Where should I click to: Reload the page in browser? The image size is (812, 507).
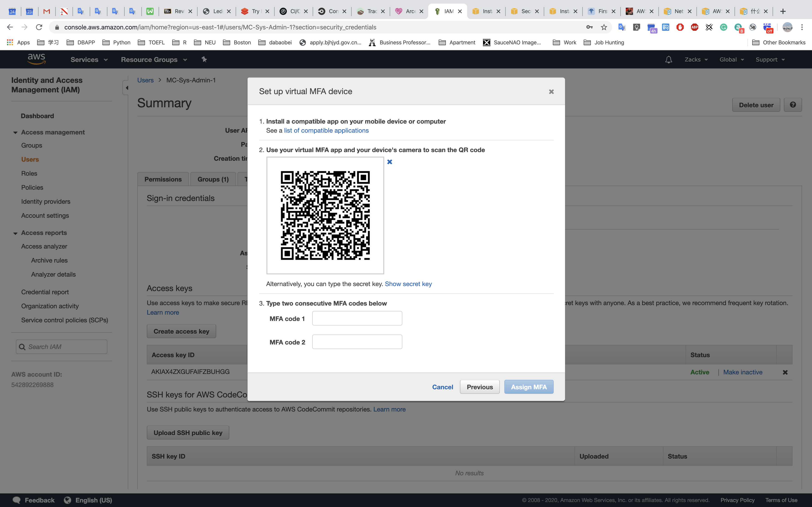point(39,27)
